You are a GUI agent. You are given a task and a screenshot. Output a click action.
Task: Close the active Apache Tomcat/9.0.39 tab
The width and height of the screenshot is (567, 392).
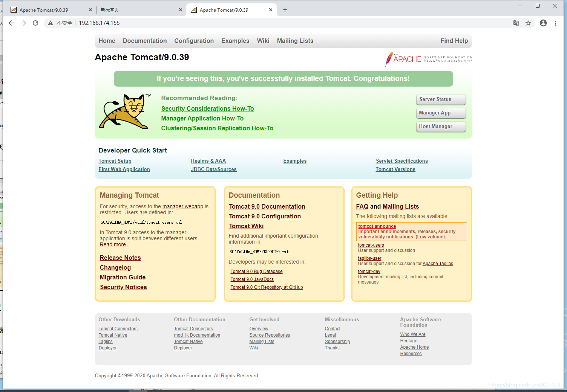[271, 10]
